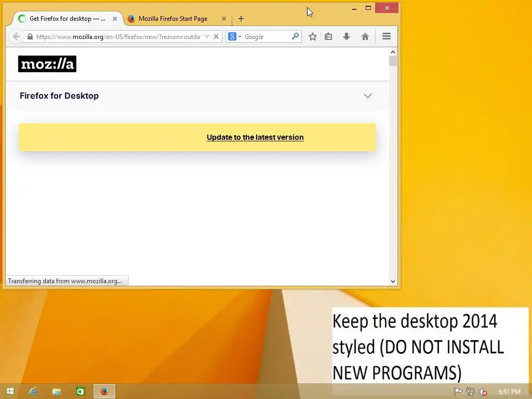
Task: Click the address bar URL field
Action: point(118,37)
